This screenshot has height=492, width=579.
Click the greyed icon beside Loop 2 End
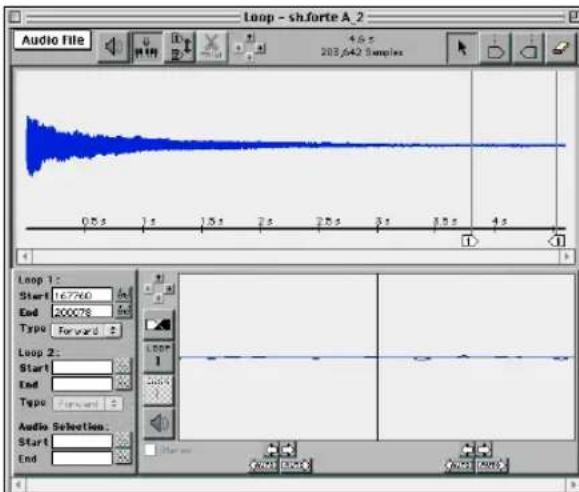(123, 383)
